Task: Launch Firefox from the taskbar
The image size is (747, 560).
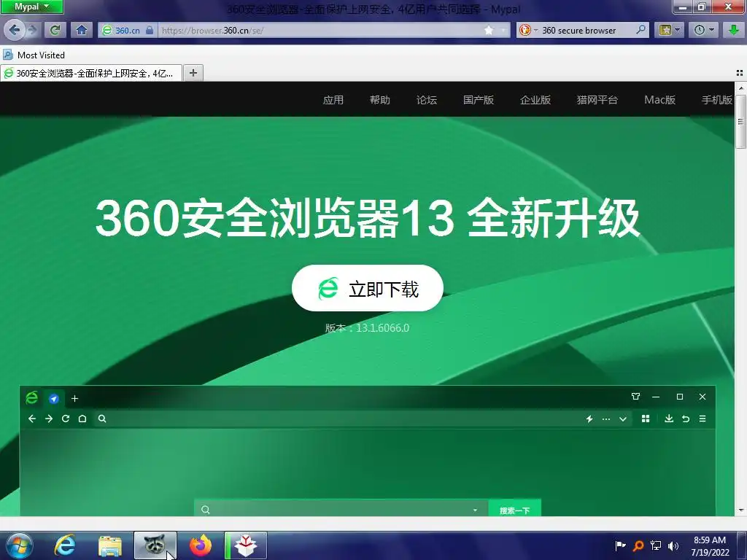Action: click(x=201, y=545)
